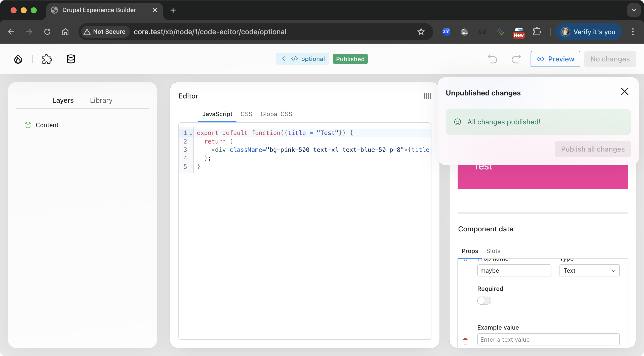The width and height of the screenshot is (644, 356).
Task: Bookmark the page with the star icon
Action: coord(421,32)
